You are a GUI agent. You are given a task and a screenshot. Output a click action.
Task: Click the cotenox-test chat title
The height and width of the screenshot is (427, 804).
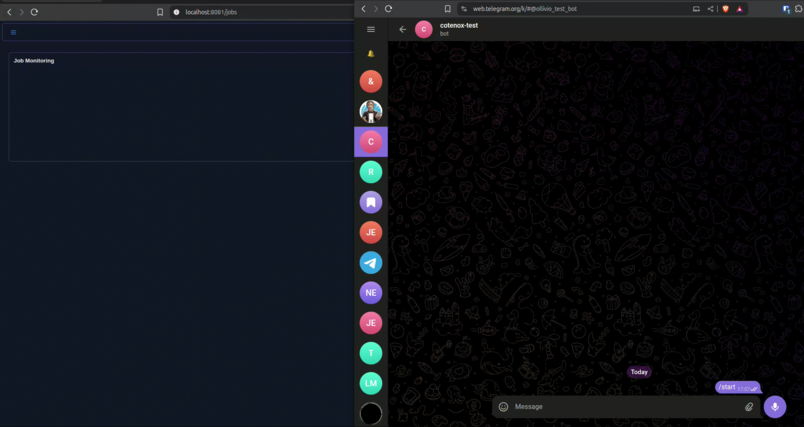(458, 25)
